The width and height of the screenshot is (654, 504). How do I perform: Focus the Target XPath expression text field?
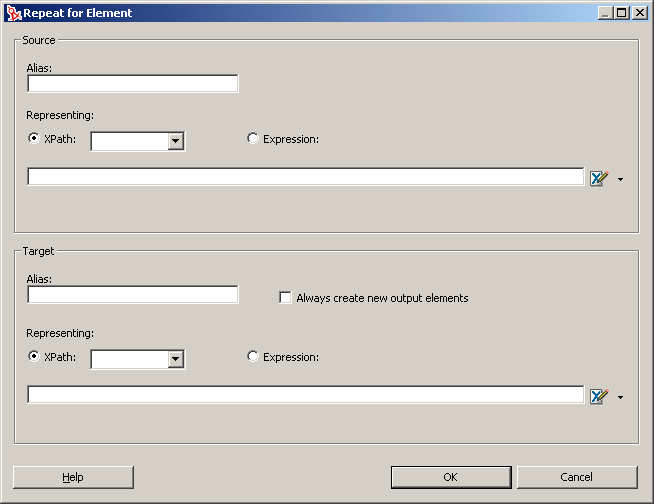(306, 395)
